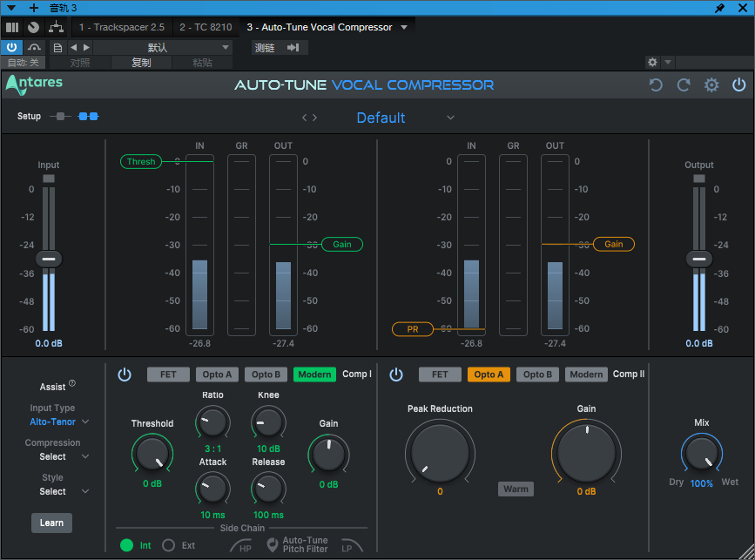Select FET mode for Comp I
Screen dimensions: 755x560
coord(168,374)
